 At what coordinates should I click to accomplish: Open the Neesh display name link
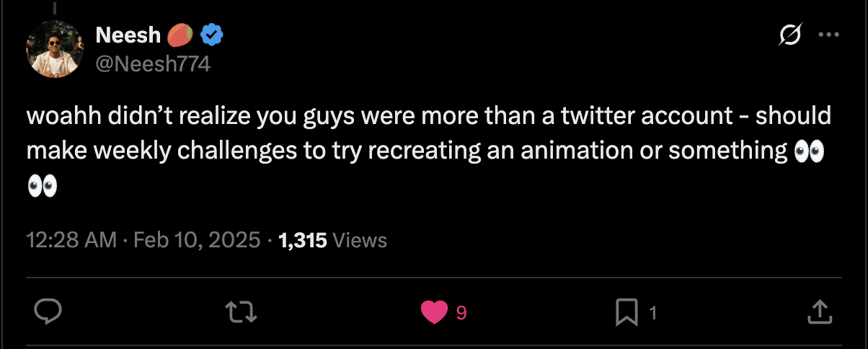point(128,35)
